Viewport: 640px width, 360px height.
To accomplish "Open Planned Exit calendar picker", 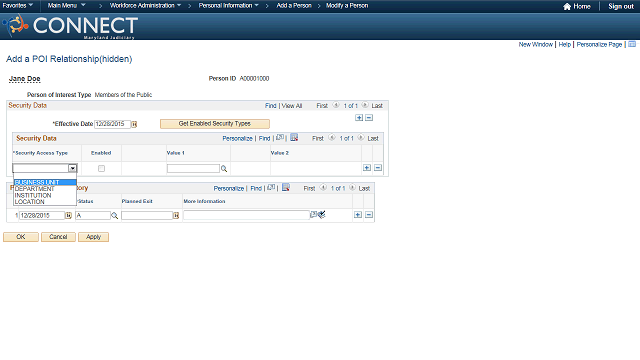I will (176, 216).
